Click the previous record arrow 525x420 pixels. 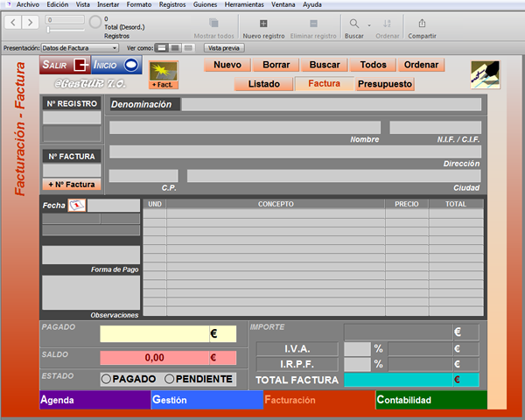[13, 23]
